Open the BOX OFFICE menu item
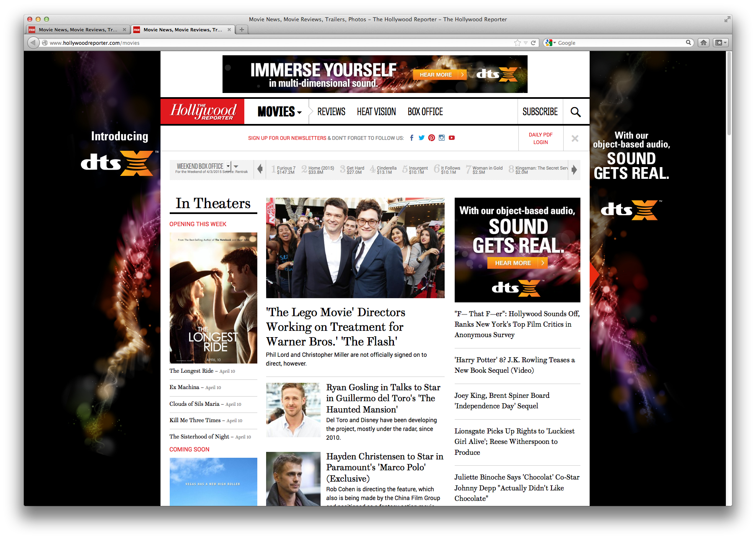This screenshot has height=539, width=756. (425, 112)
